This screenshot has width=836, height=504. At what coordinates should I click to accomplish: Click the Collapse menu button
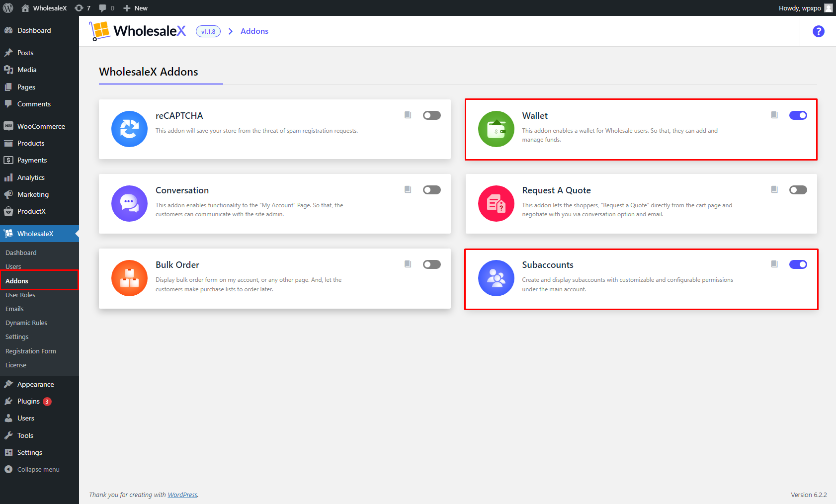pos(39,469)
